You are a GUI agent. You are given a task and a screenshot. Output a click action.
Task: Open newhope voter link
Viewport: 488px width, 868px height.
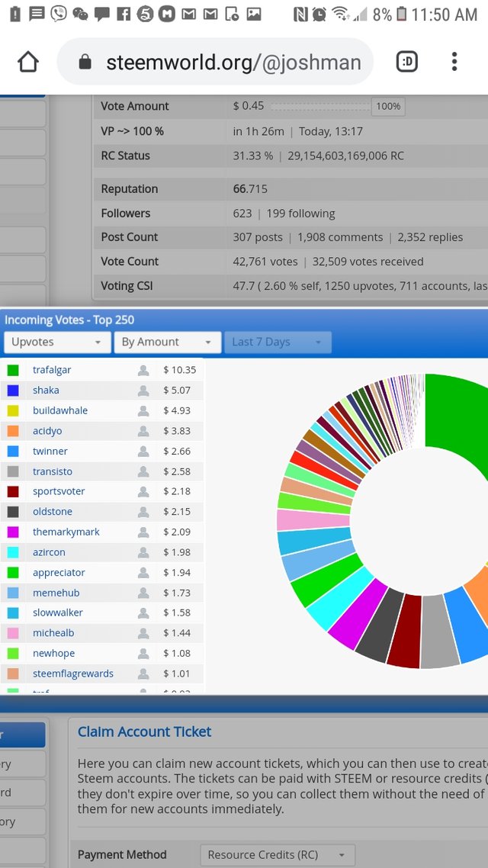coord(53,653)
